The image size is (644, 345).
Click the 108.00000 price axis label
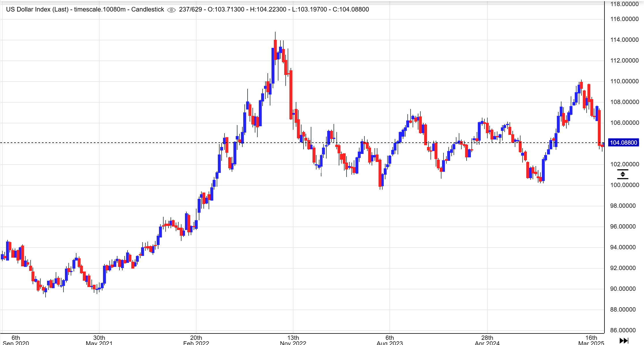(624, 102)
